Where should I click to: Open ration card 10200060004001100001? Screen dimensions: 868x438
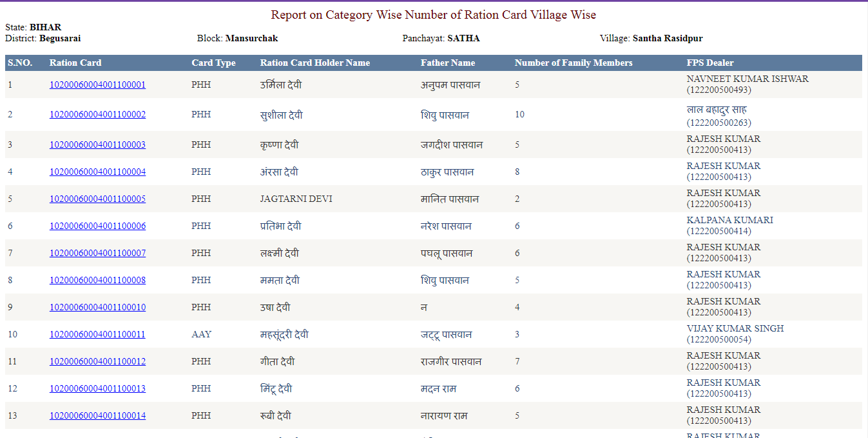97,85
